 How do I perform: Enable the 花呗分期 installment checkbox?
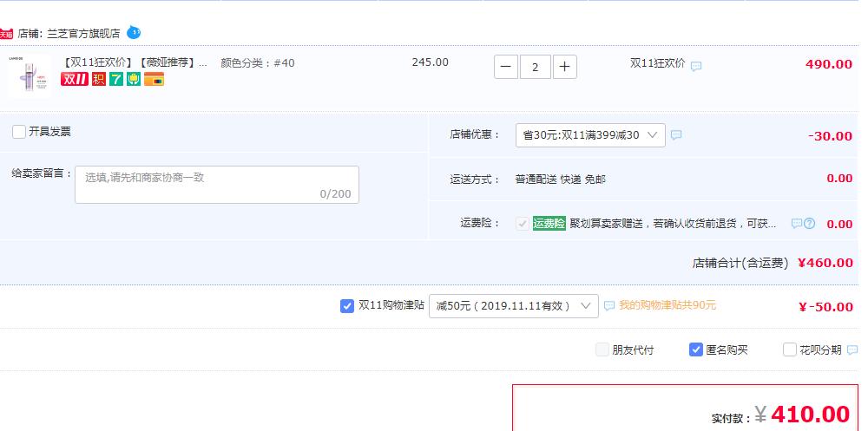tap(790, 349)
